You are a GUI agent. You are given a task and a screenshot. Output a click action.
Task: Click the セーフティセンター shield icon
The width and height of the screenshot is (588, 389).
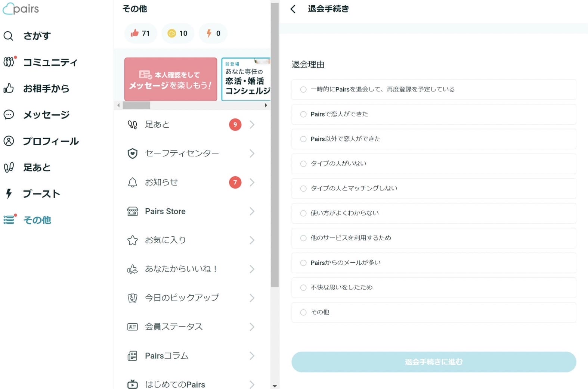(x=133, y=153)
